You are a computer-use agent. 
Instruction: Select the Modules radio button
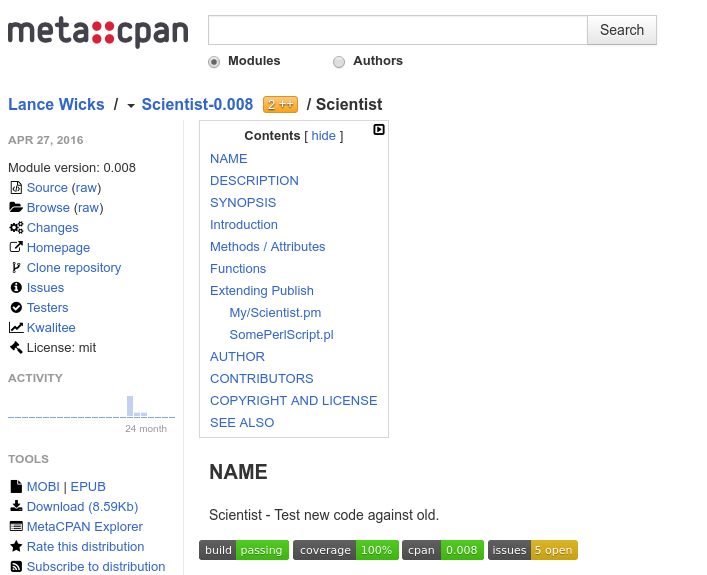pyautogui.click(x=214, y=62)
